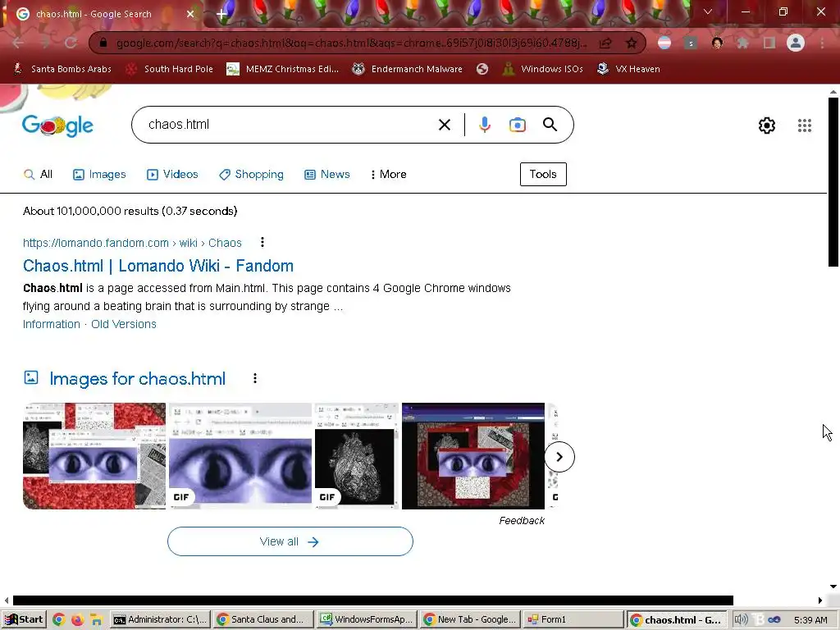
Task: Click the Tools button
Action: 543,174
